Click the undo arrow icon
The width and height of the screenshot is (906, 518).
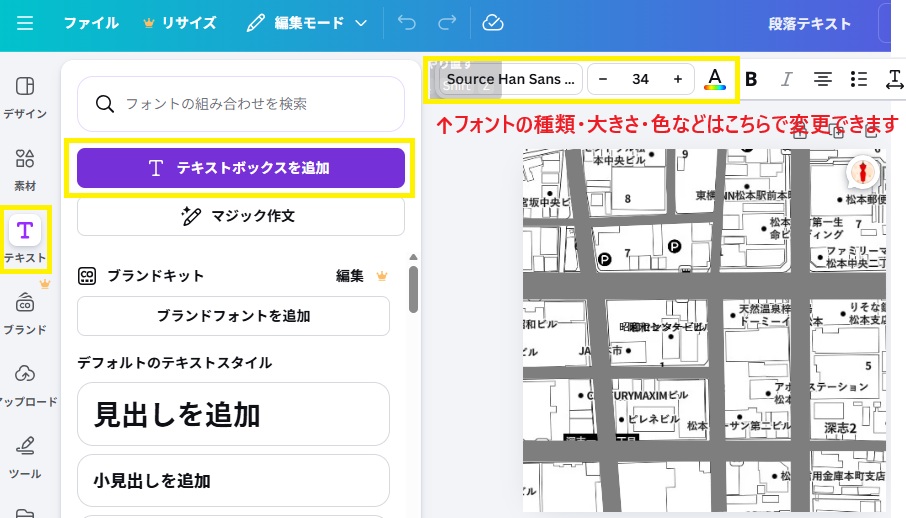(407, 23)
